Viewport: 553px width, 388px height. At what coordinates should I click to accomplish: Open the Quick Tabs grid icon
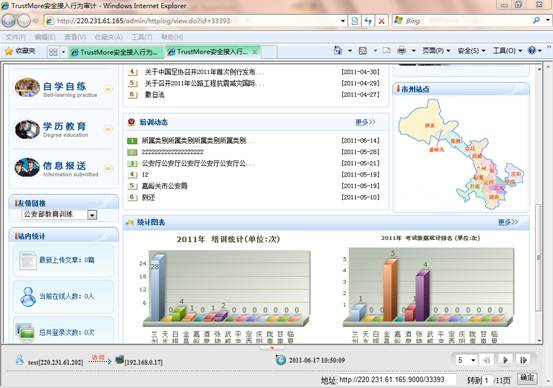[x=53, y=52]
